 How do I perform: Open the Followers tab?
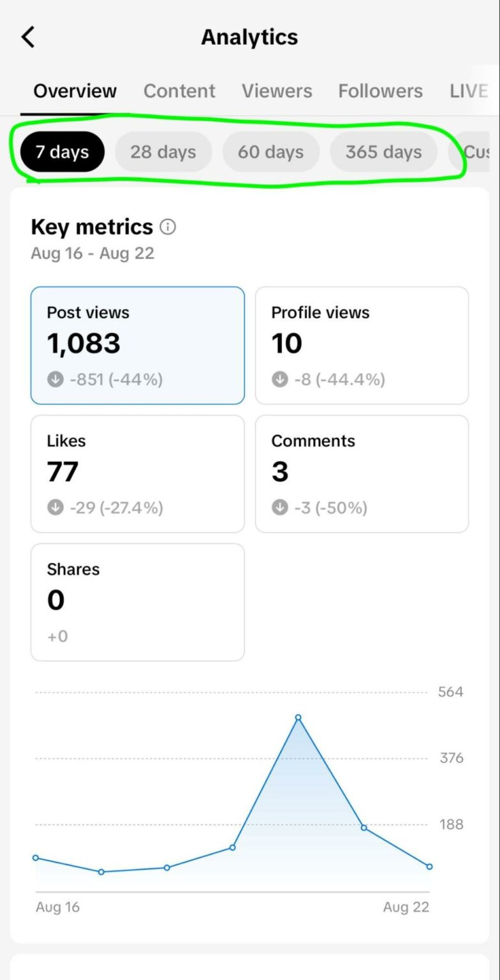[x=380, y=91]
